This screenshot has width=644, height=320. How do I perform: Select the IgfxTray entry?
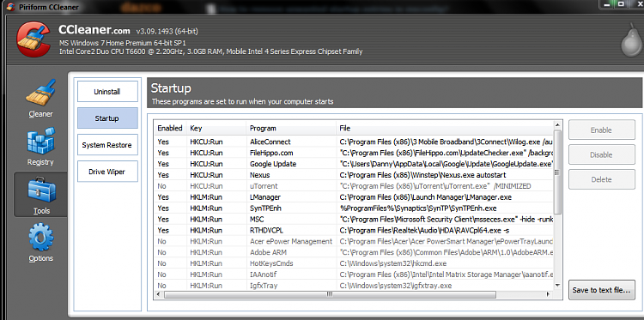pos(354,286)
